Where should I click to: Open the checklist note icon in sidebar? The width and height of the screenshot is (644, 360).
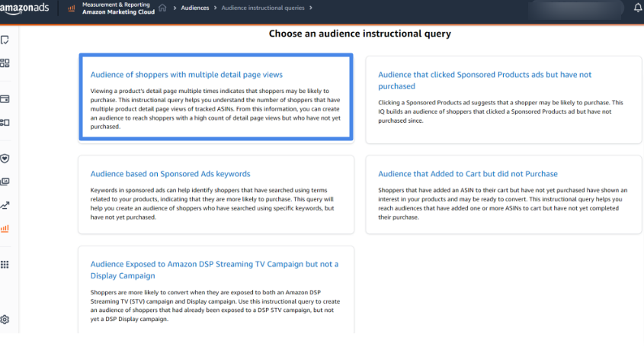(5, 40)
